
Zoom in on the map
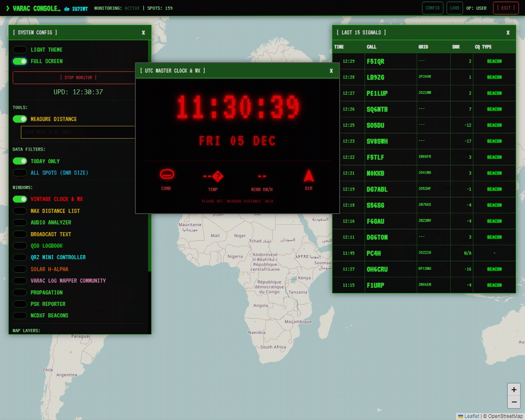[514, 390]
